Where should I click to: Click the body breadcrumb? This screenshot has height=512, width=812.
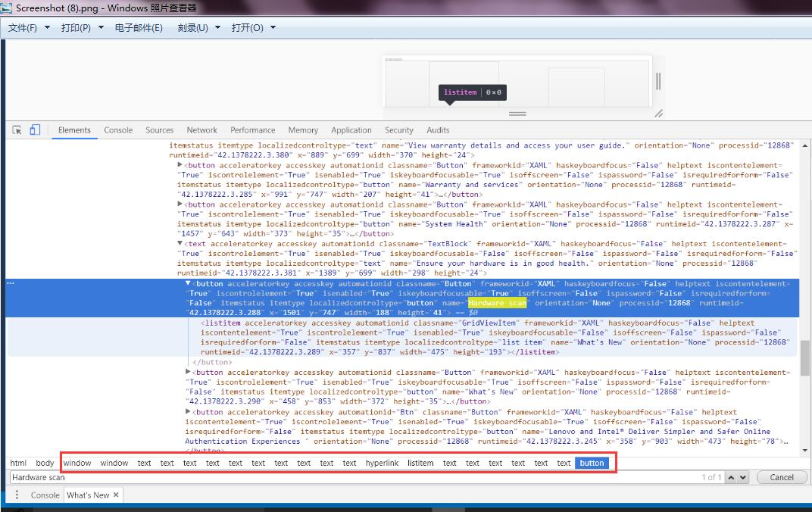45,463
